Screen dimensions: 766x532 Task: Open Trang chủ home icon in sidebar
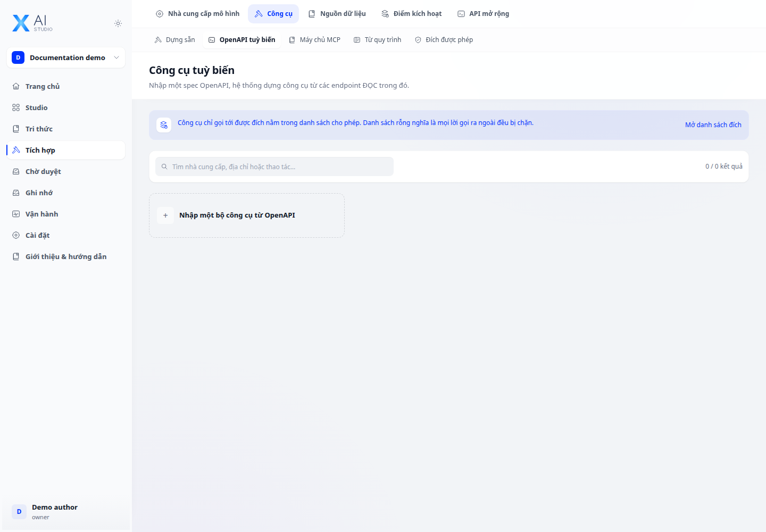(16, 86)
